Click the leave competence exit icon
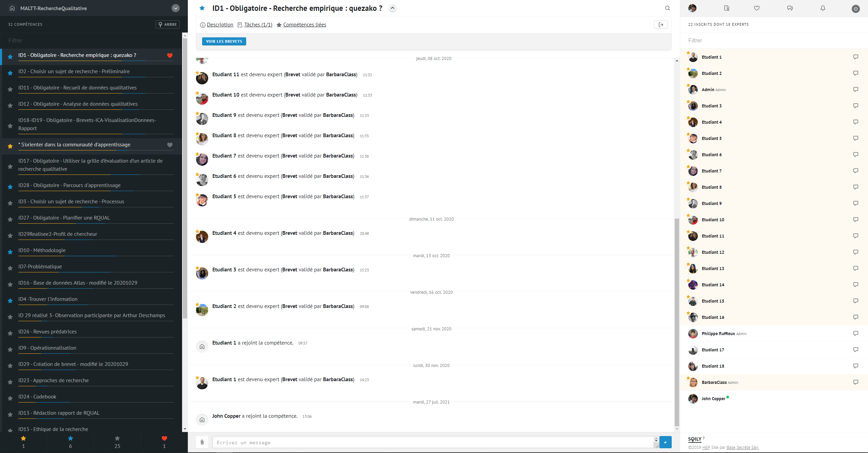The image size is (868, 453). coord(660,25)
